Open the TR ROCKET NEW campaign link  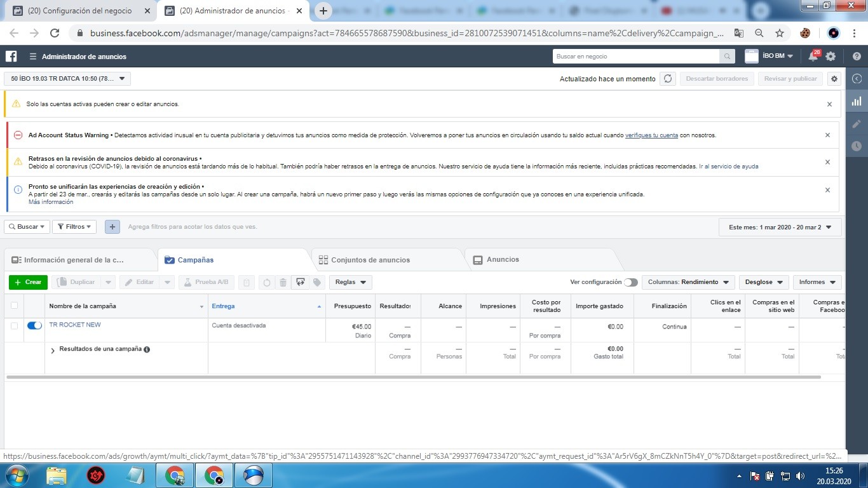point(75,325)
